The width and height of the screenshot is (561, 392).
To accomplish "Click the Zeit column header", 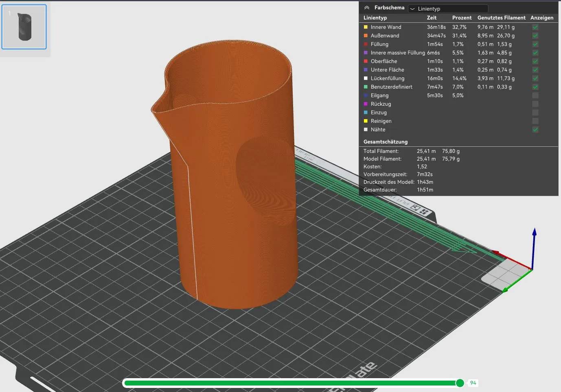I will click(432, 18).
